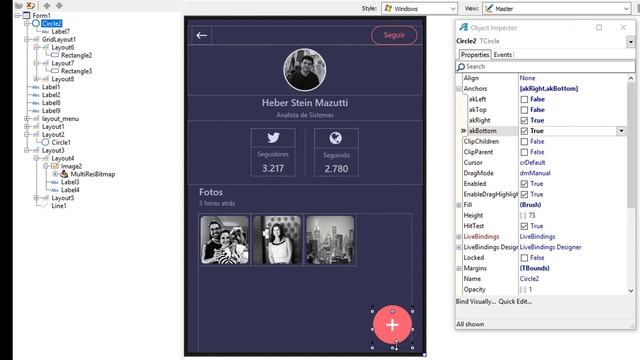Viewport: 640px width, 360px height.
Task: Expand the Layout8 tree node
Action: [x=36, y=79]
